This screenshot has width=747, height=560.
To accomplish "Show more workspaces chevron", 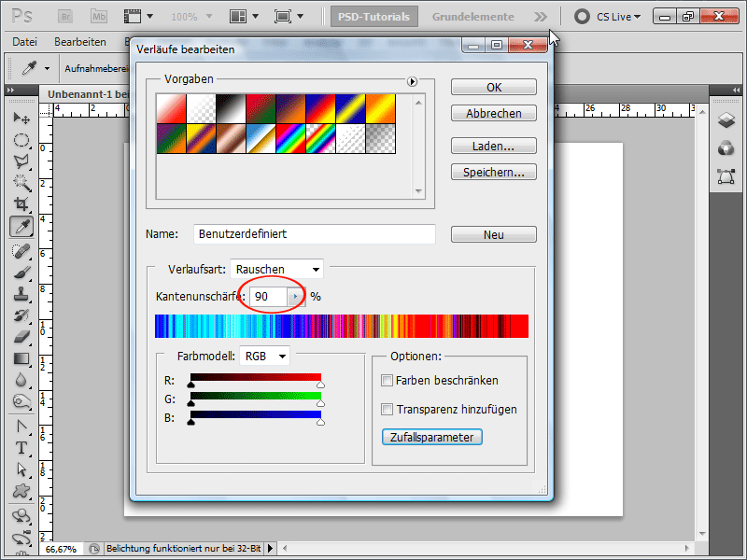I will point(541,17).
